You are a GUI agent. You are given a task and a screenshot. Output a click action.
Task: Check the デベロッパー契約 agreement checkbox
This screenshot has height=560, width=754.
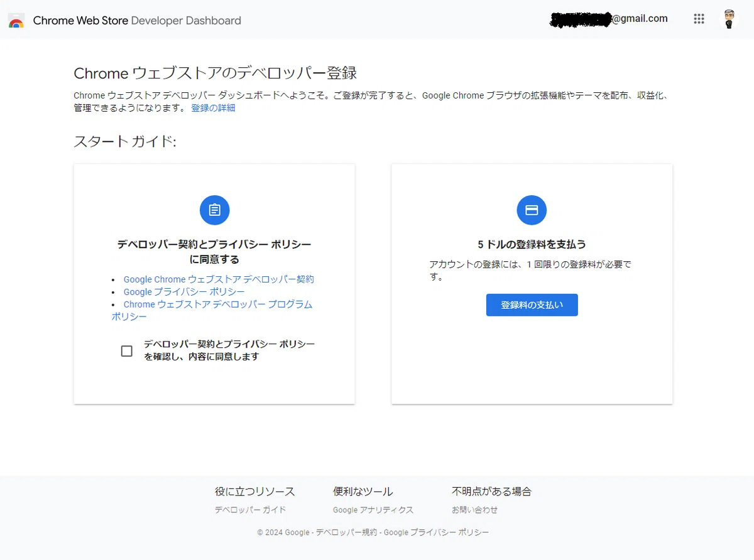[127, 351]
